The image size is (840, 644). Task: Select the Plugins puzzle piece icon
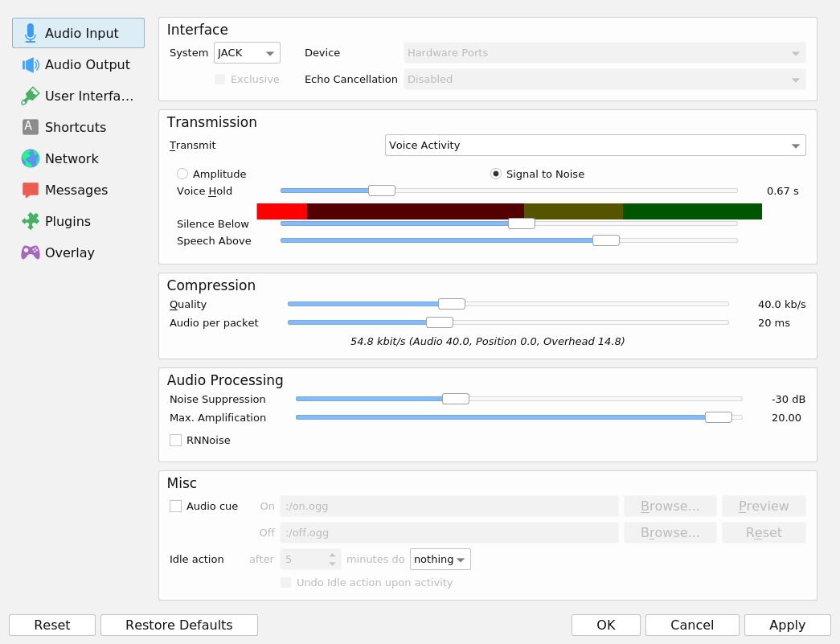tap(31, 221)
